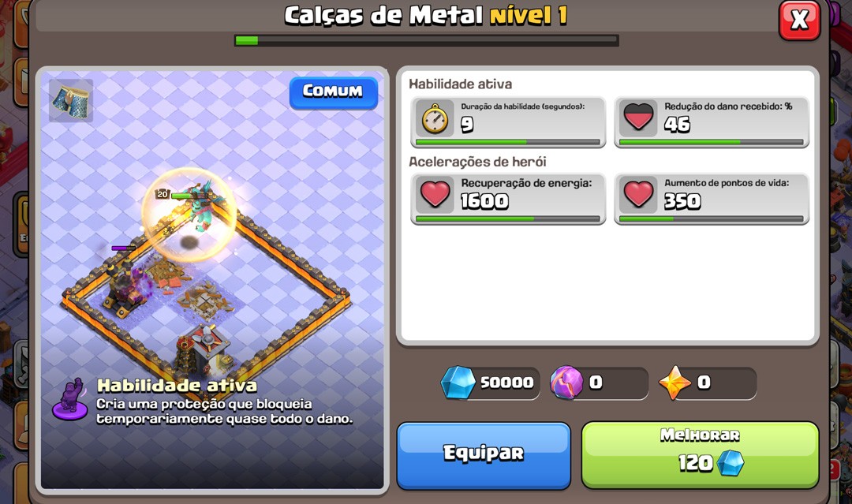Tap the blue Comum rarity badge
Image resolution: width=852 pixels, height=504 pixels.
coord(333,91)
